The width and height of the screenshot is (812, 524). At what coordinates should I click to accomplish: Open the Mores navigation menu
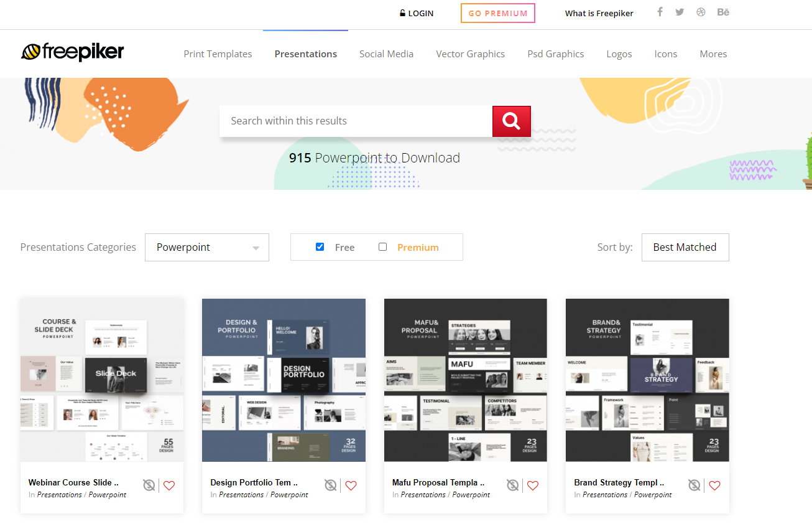(713, 54)
